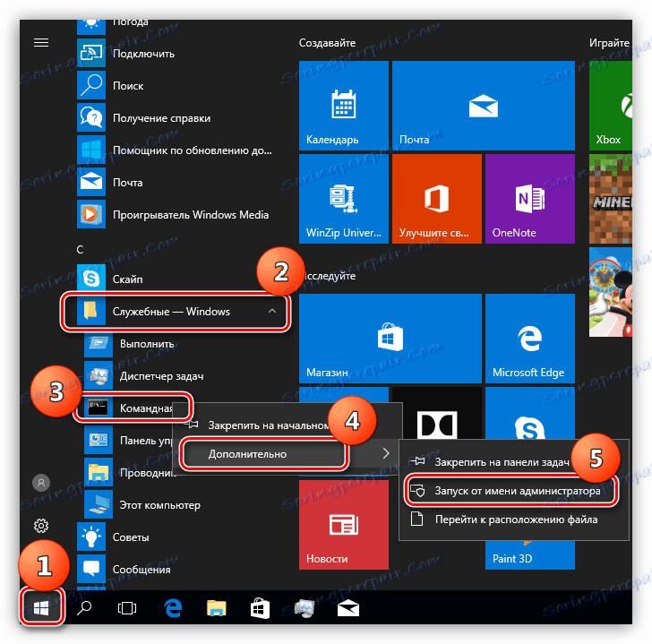Open the Новости tile
Viewport: 652px width, 644px height.
pos(344,525)
